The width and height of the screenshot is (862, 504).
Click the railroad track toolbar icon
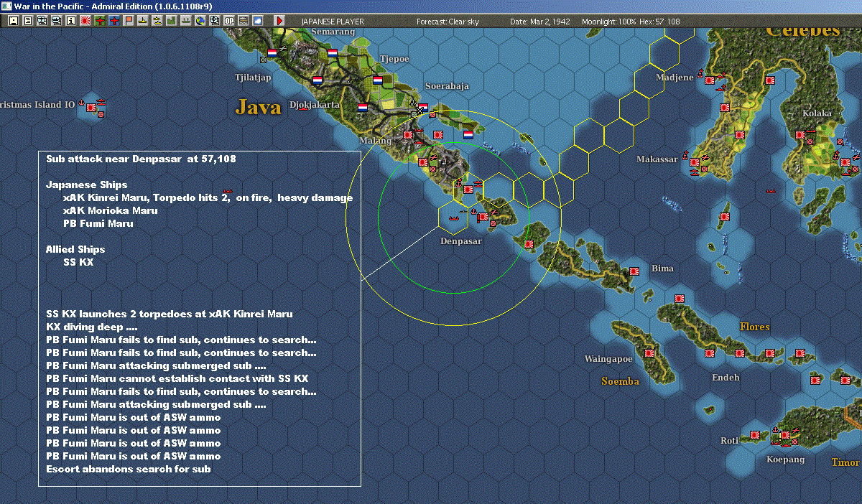click(244, 22)
